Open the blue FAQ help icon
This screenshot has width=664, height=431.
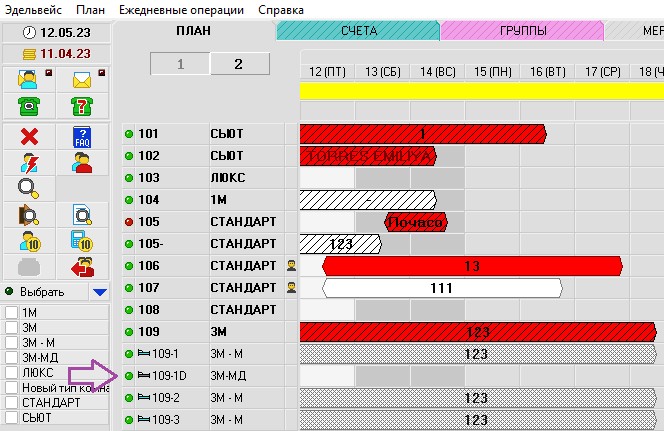(x=82, y=137)
